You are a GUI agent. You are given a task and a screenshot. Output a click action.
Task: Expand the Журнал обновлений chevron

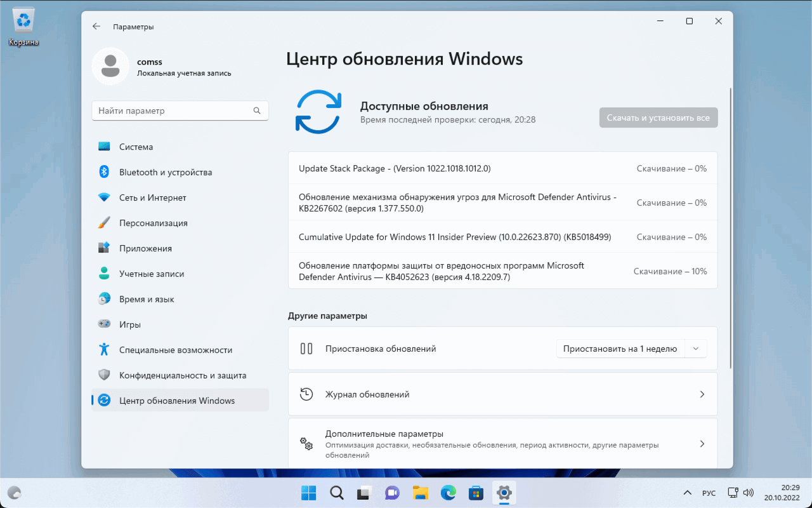coord(702,394)
